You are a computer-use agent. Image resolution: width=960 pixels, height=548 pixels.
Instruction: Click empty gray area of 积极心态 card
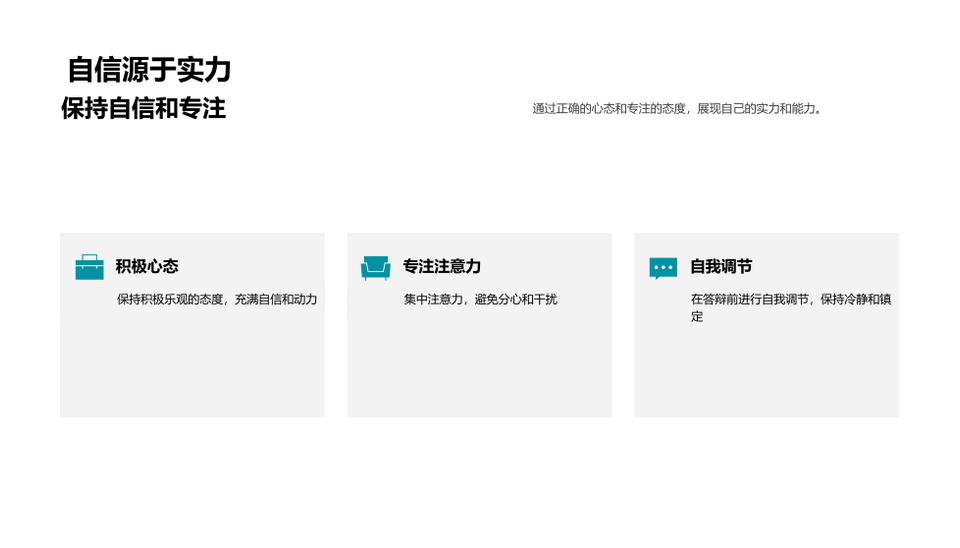coord(192,370)
